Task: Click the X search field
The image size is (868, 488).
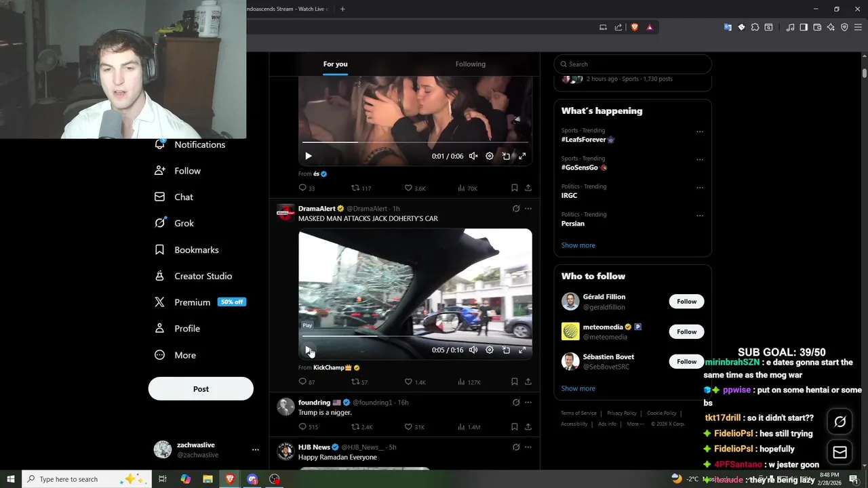Action: 633,64
